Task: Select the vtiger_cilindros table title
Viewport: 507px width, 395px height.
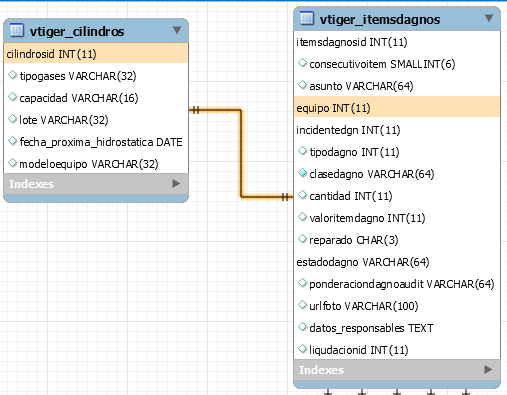Action: tap(77, 31)
